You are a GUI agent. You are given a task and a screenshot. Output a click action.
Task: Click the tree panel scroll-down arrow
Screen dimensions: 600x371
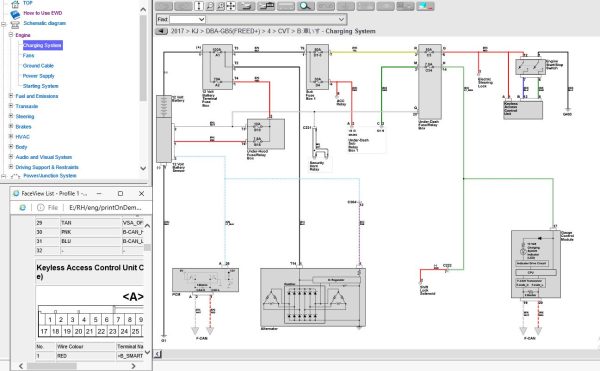click(x=143, y=168)
